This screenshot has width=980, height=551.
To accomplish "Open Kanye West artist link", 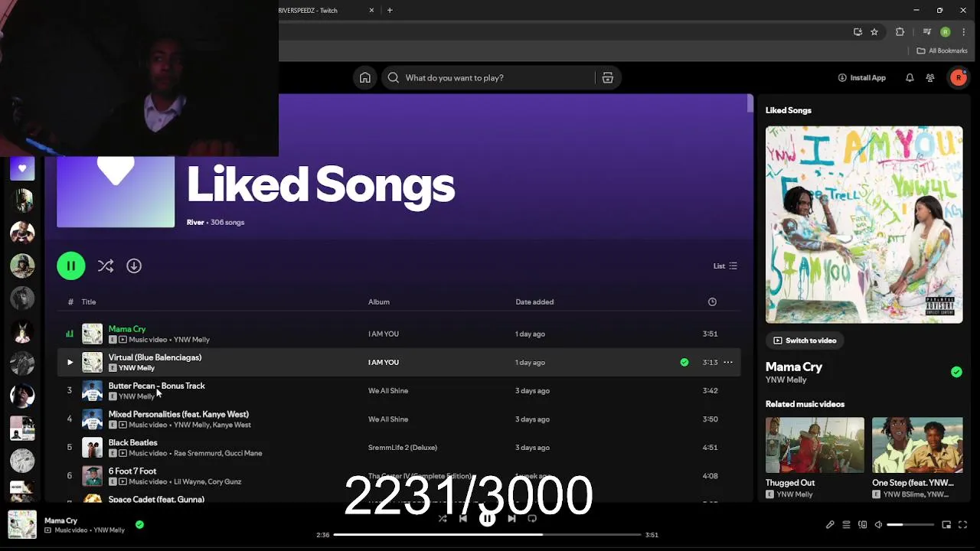I will point(232,425).
